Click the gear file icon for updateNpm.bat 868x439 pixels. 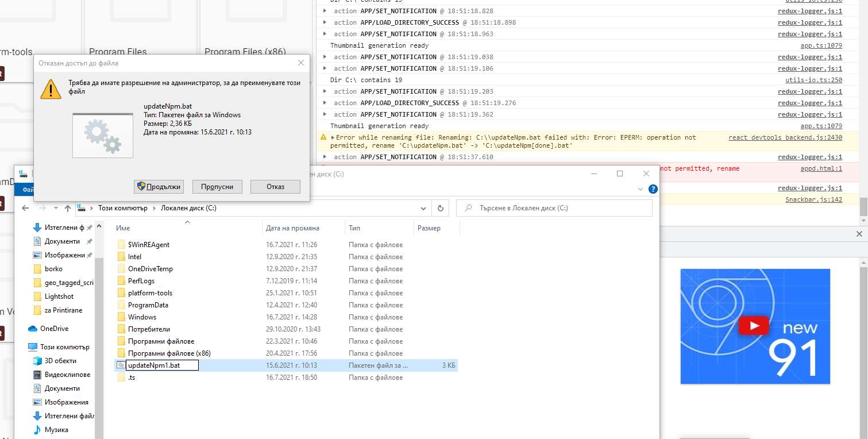103,135
